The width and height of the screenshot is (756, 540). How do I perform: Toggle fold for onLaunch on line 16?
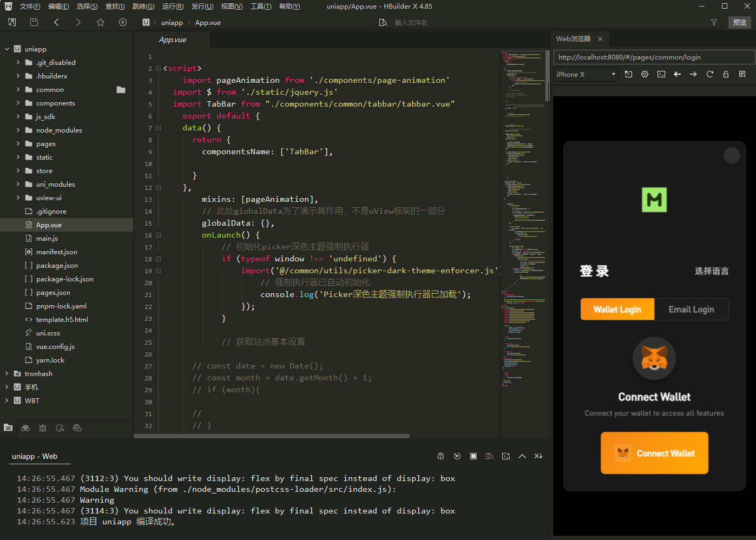(159, 235)
